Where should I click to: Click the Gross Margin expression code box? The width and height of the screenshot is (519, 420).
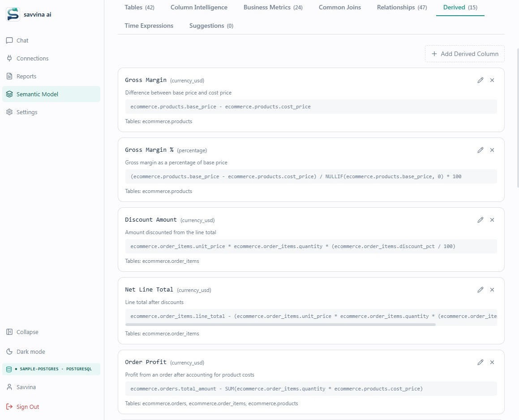(311, 107)
